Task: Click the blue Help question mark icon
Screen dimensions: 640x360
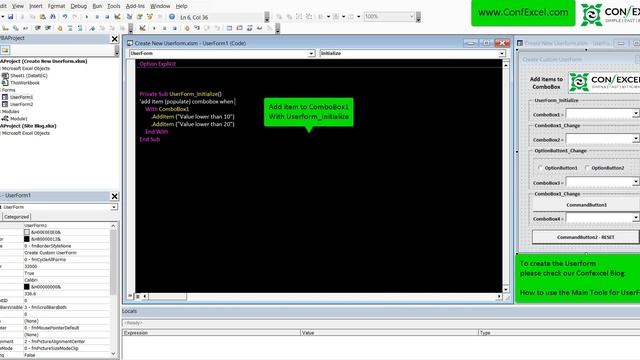Action: coord(172,17)
